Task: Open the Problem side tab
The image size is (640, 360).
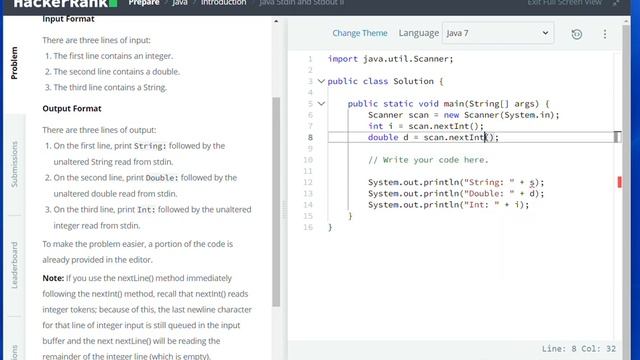Action: (14, 63)
